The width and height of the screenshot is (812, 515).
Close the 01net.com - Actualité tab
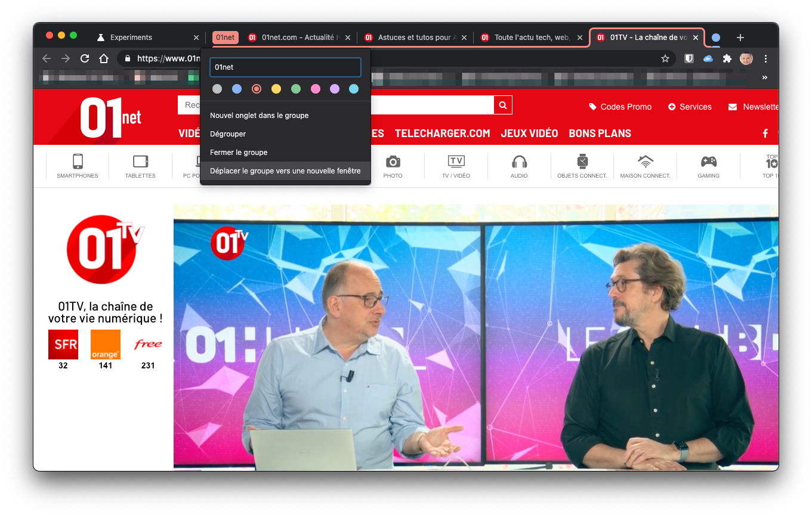[348, 38]
